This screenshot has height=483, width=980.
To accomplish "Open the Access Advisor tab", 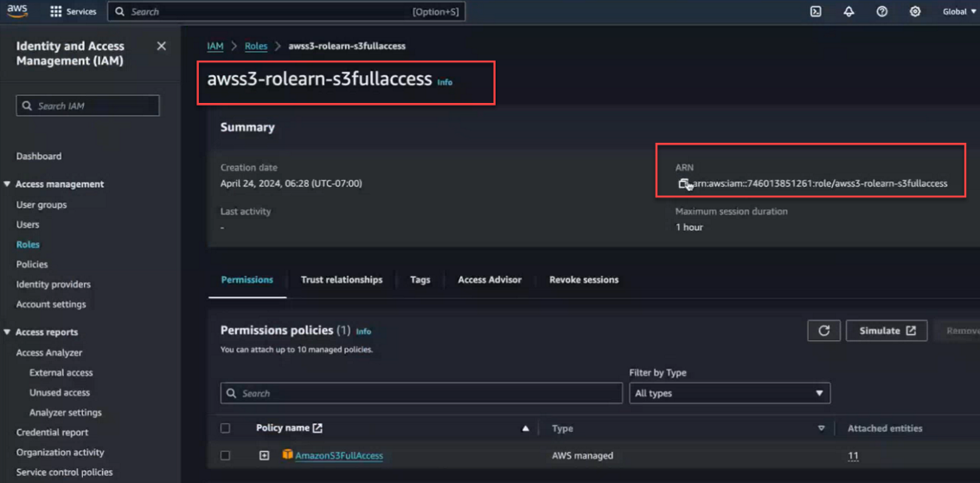I will pos(490,280).
